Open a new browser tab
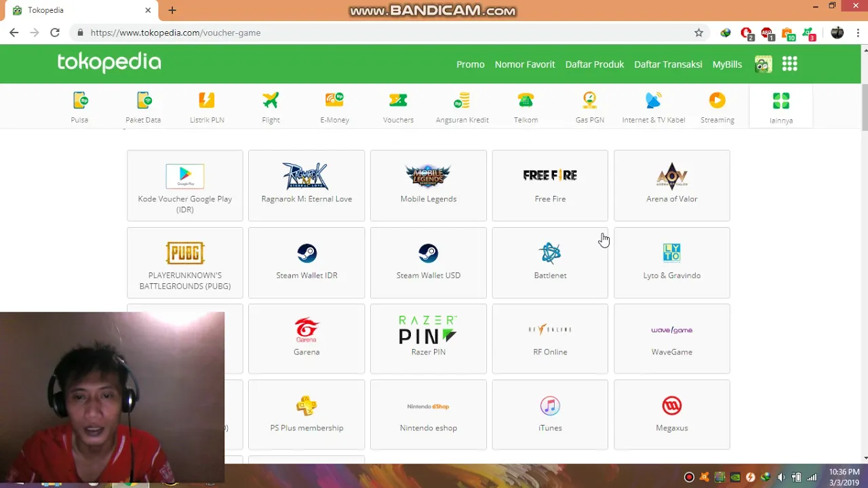Image resolution: width=868 pixels, height=488 pixels. 172,10
